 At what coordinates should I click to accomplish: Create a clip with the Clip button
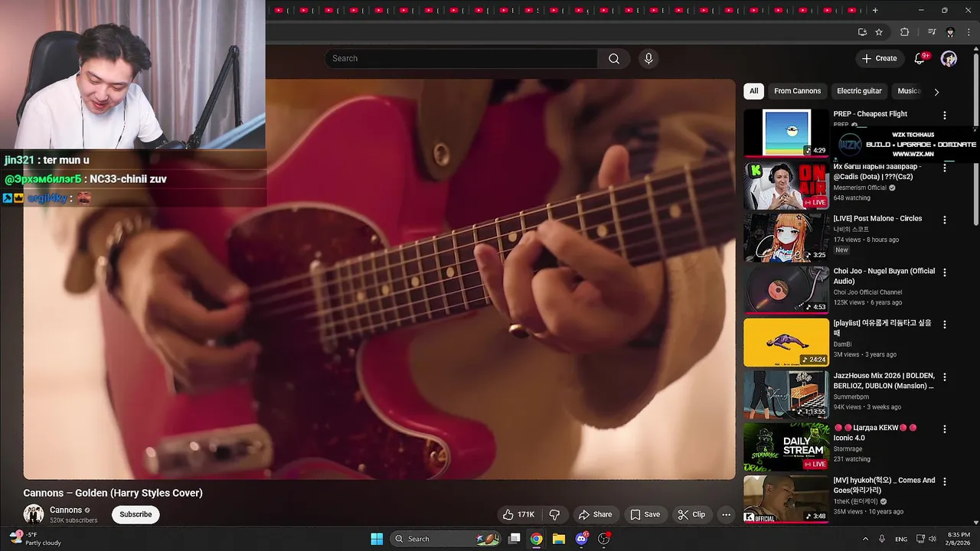(691, 514)
